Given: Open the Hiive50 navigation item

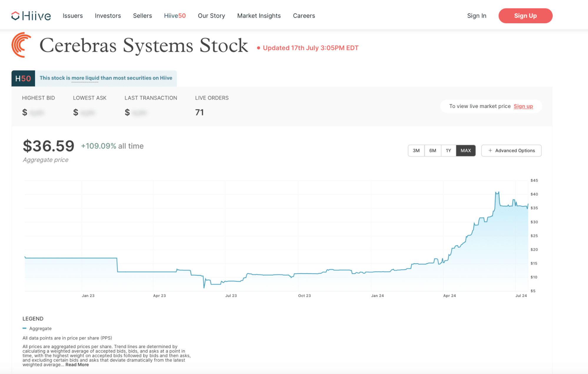Looking at the screenshot, I should (x=175, y=16).
